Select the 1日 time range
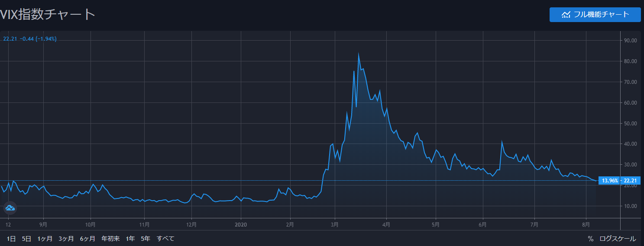The image size is (644, 246). click(x=11, y=239)
